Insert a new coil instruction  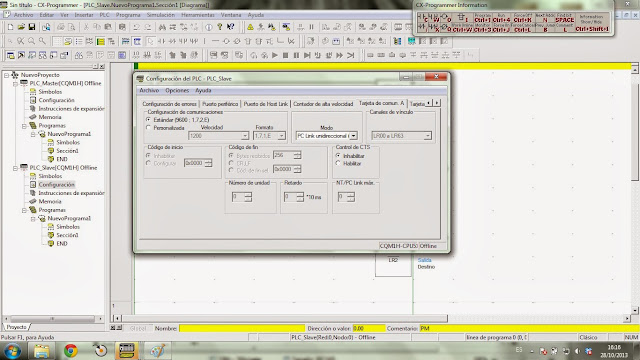pyautogui.click(x=227, y=41)
